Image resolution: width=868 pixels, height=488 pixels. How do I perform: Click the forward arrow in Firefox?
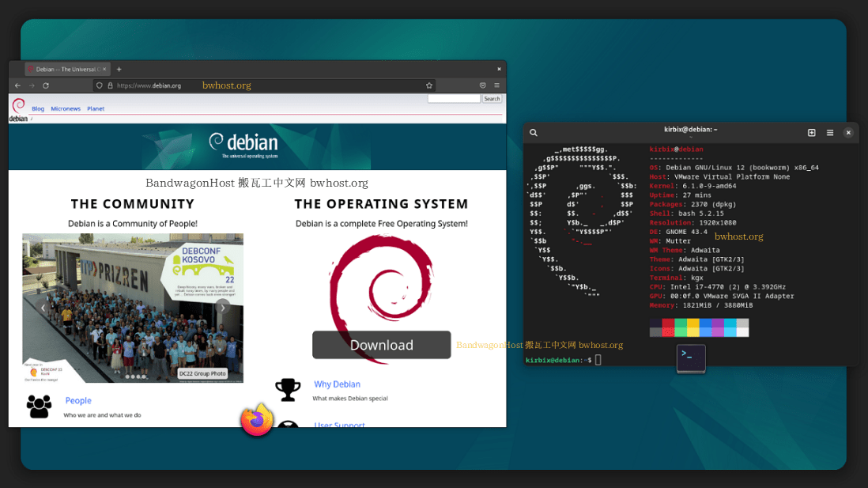(32, 85)
